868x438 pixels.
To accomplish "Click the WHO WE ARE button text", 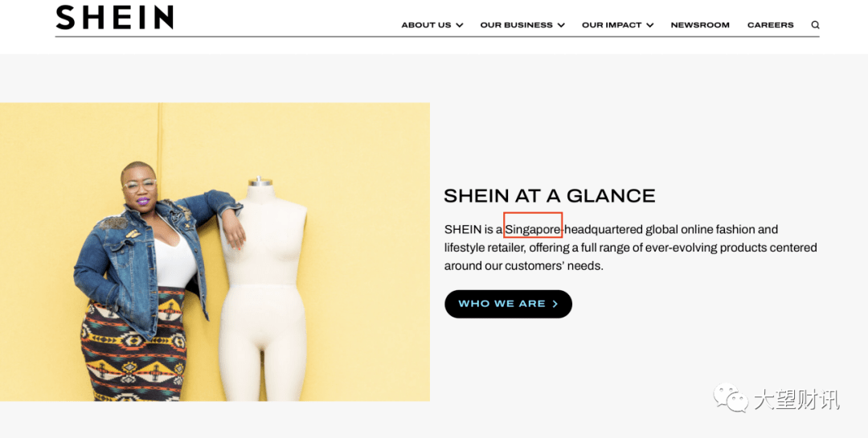I will [x=502, y=304].
